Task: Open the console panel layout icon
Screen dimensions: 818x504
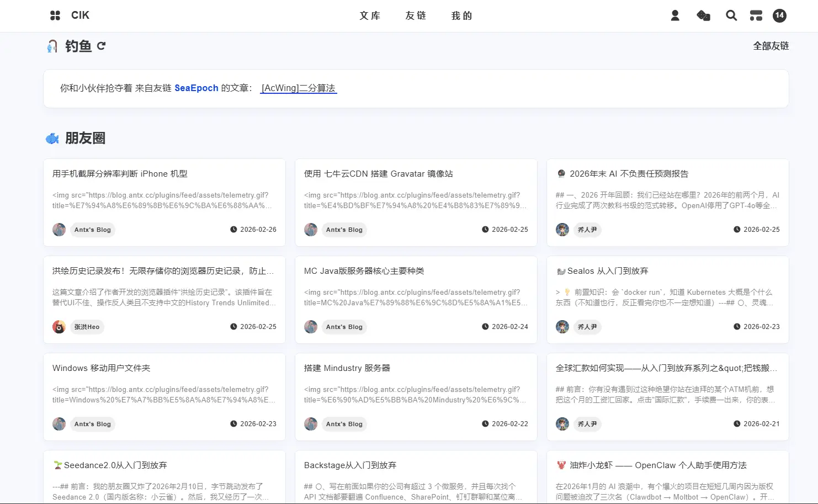Action: click(x=756, y=15)
